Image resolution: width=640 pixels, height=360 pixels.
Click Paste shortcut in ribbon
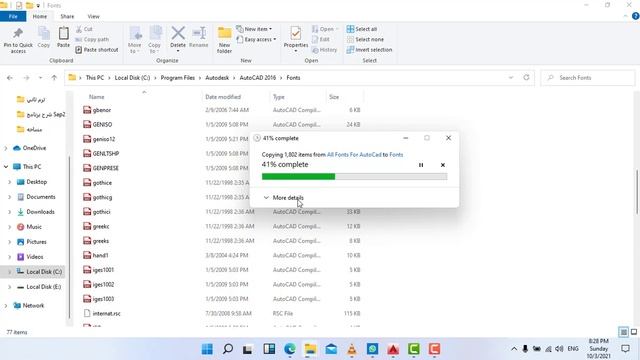tap(97, 50)
